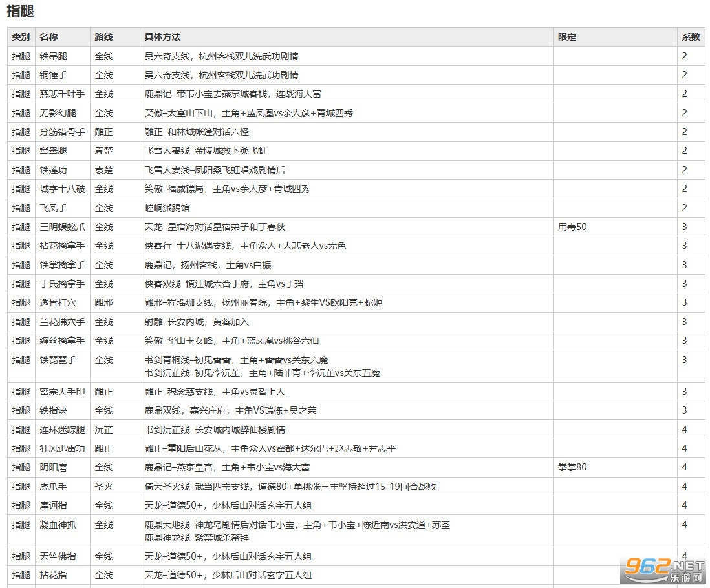Click 鹿鼎神龙线-紫禁城杀鳌拜 method line

(x=197, y=538)
